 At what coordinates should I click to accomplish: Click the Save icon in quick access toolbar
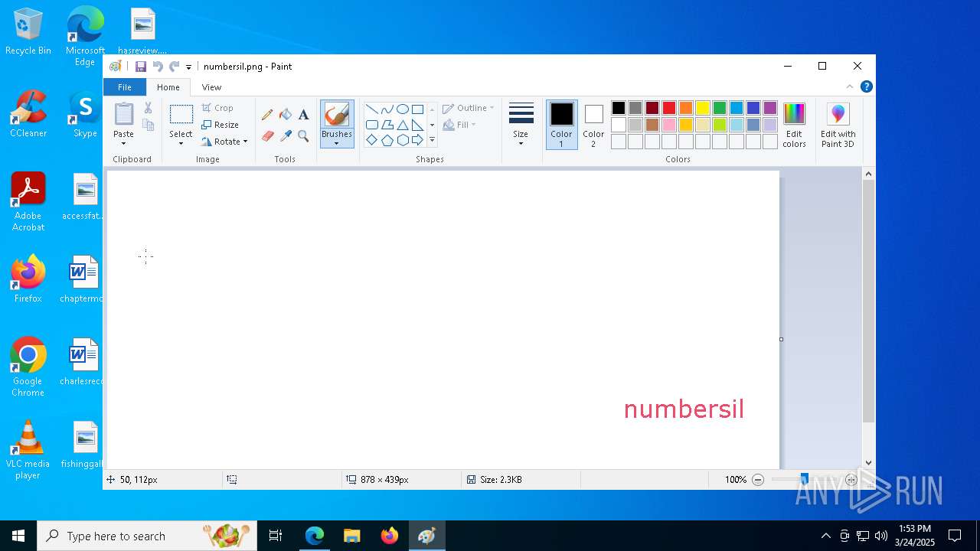click(x=141, y=67)
